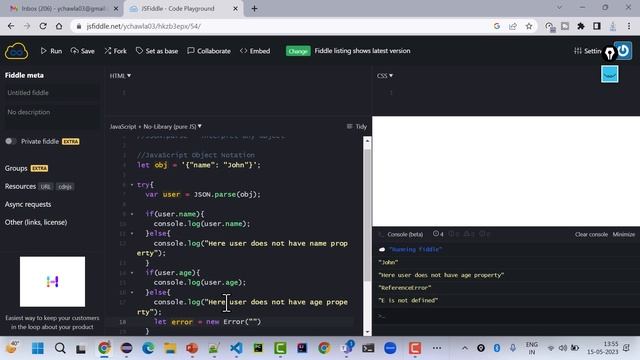Click the blue power icon top right
640x360 pixels.
623,51
